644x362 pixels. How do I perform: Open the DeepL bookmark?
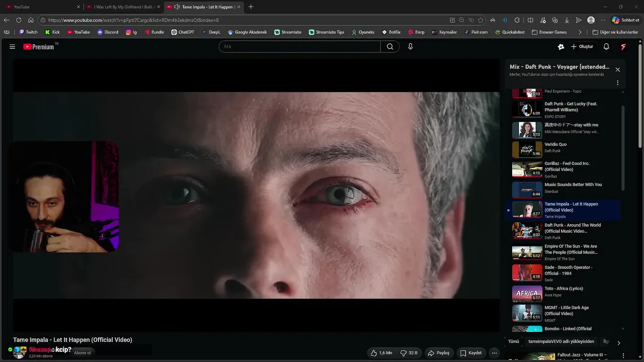211,32
